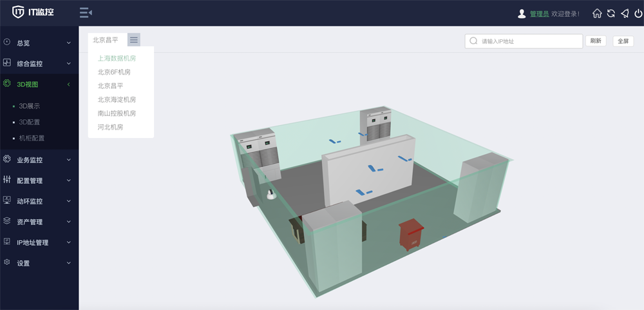Click the 动环监控 monitor icon
The image size is (644, 310).
6,200
